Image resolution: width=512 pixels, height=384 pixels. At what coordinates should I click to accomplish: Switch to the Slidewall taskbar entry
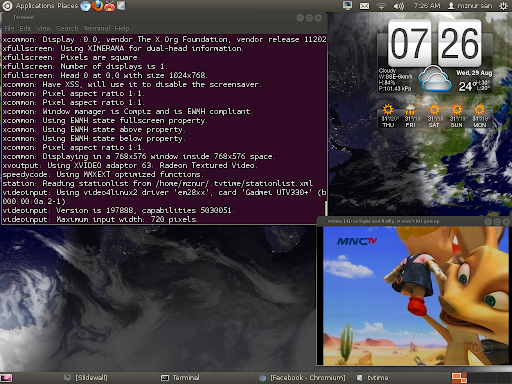86,378
